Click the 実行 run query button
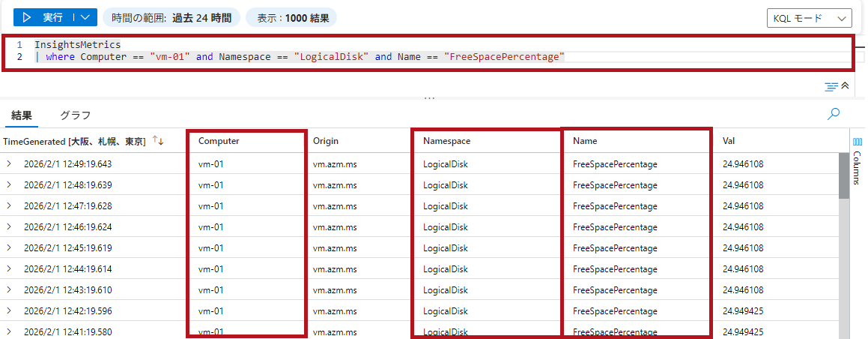 click(45, 17)
